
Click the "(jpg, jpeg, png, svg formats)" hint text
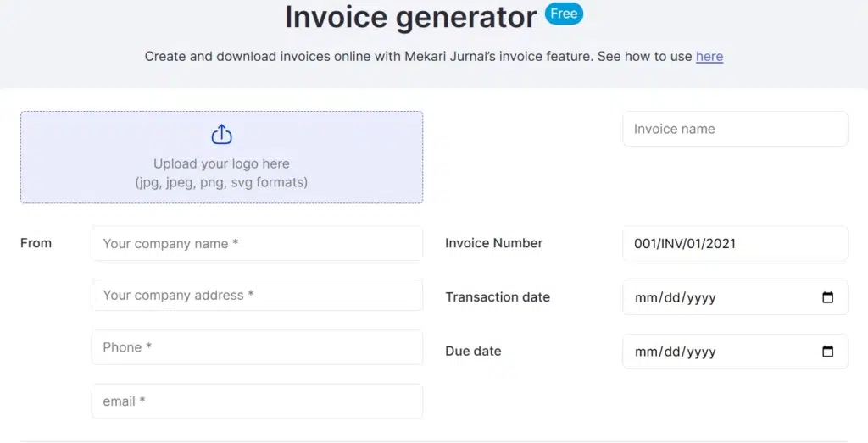pos(221,182)
